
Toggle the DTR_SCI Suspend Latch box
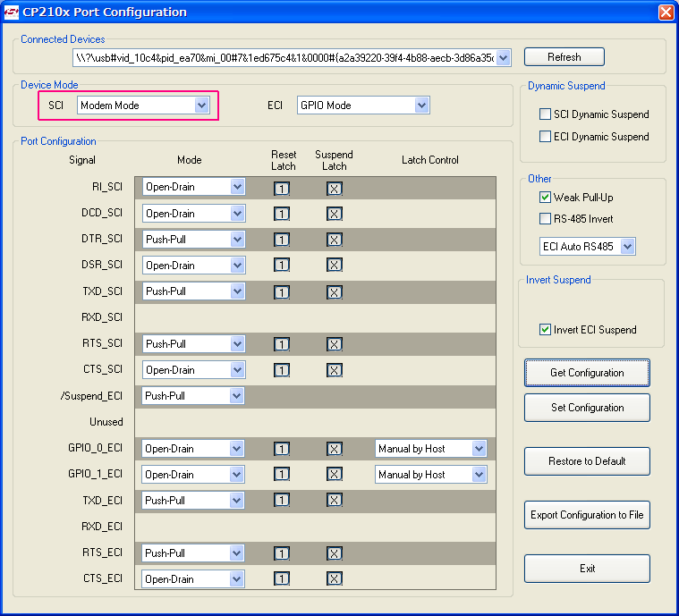point(335,240)
